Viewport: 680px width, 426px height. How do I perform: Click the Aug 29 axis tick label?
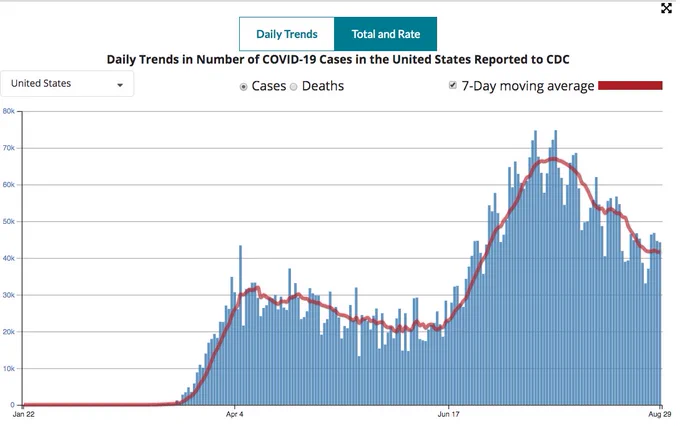[x=660, y=414]
